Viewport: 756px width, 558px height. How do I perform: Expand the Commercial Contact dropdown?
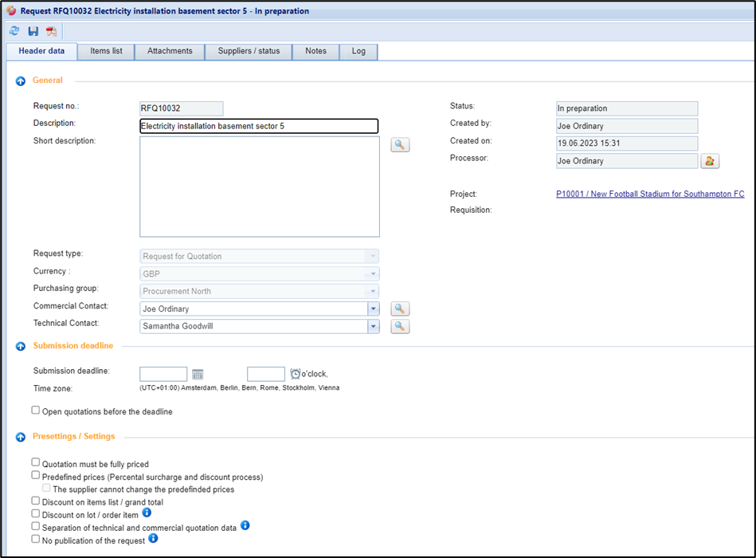coord(373,308)
